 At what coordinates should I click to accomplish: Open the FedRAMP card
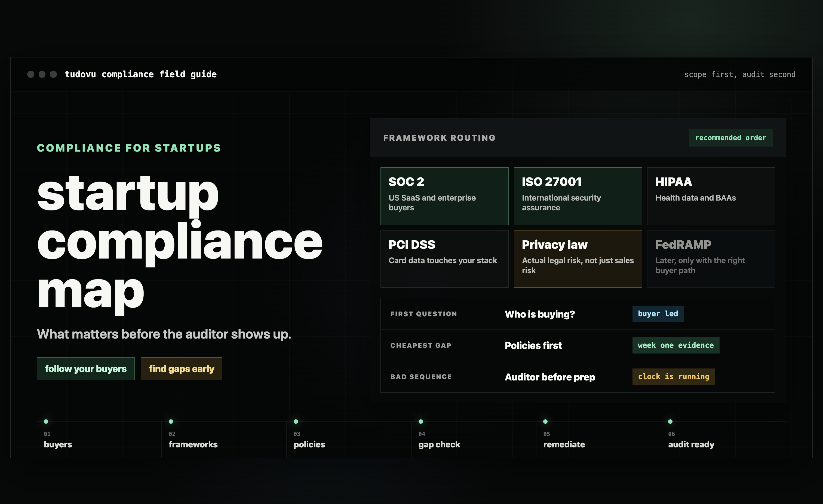[x=711, y=259]
